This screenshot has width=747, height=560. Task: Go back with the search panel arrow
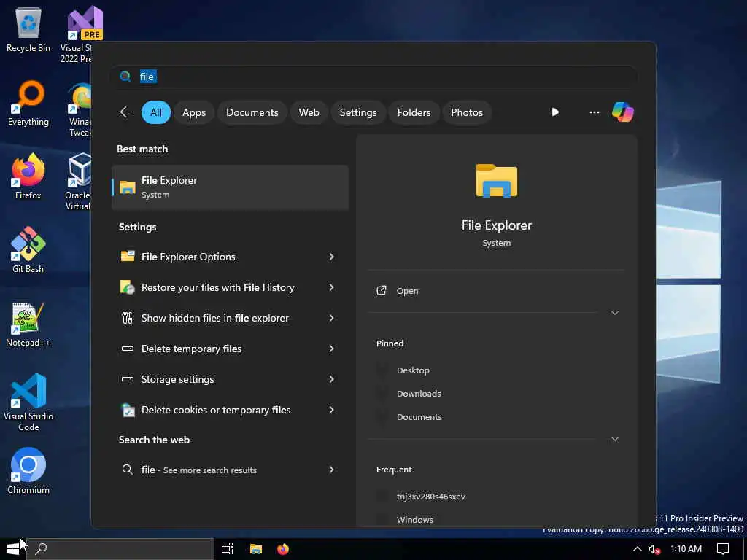click(125, 112)
